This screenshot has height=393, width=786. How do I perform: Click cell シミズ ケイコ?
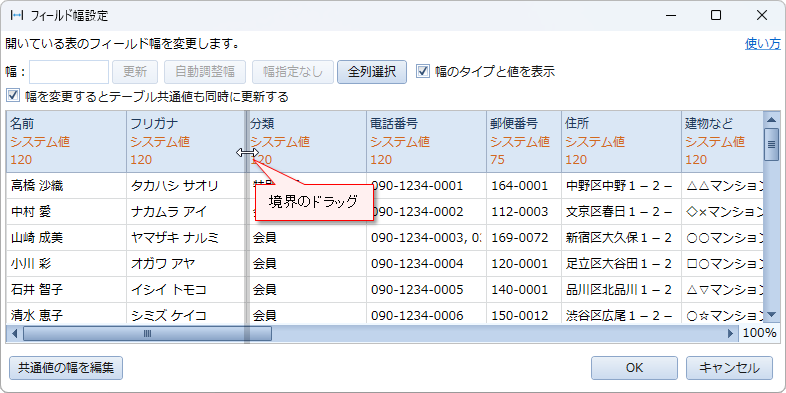coord(185,313)
